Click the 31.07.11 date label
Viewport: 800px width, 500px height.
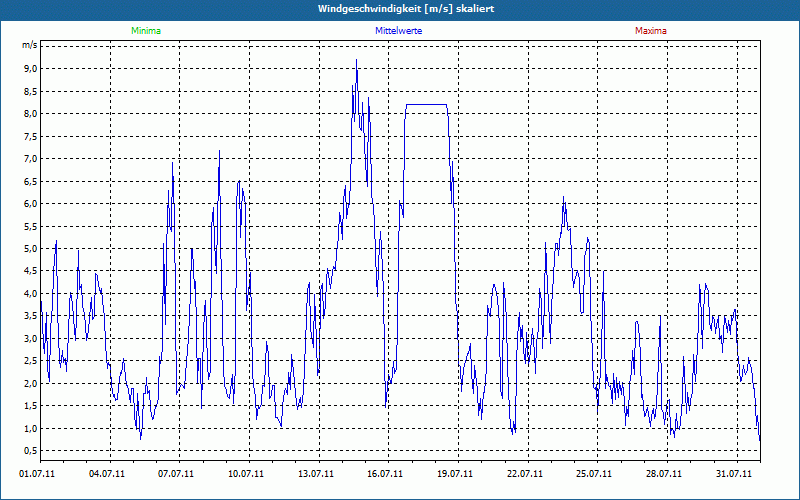[733, 474]
